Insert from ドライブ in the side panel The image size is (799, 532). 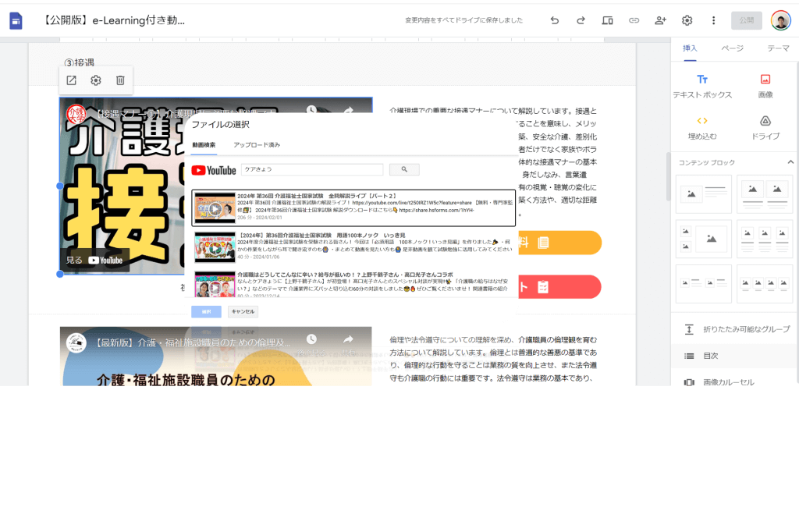click(765, 127)
